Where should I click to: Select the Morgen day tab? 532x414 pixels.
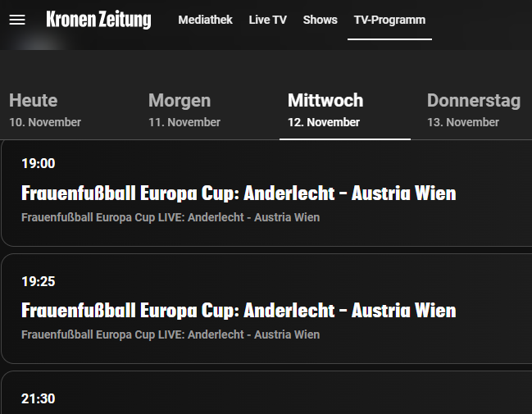tap(180, 101)
